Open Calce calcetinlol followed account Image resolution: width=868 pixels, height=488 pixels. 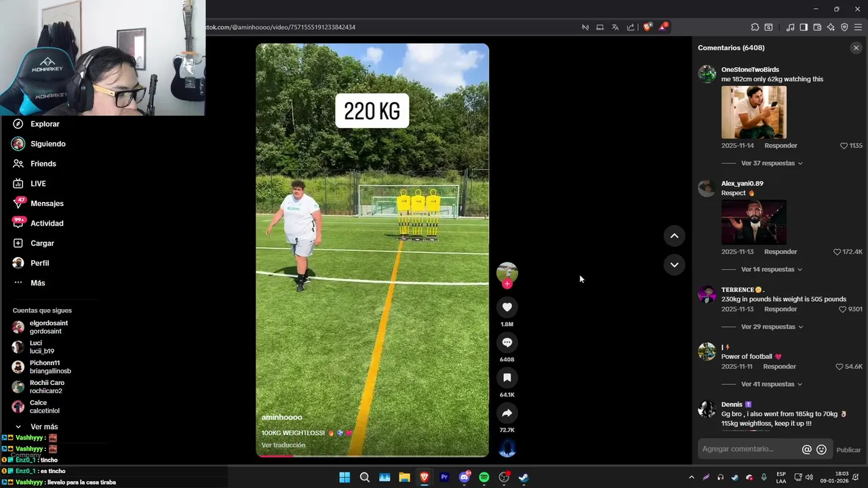coord(36,407)
